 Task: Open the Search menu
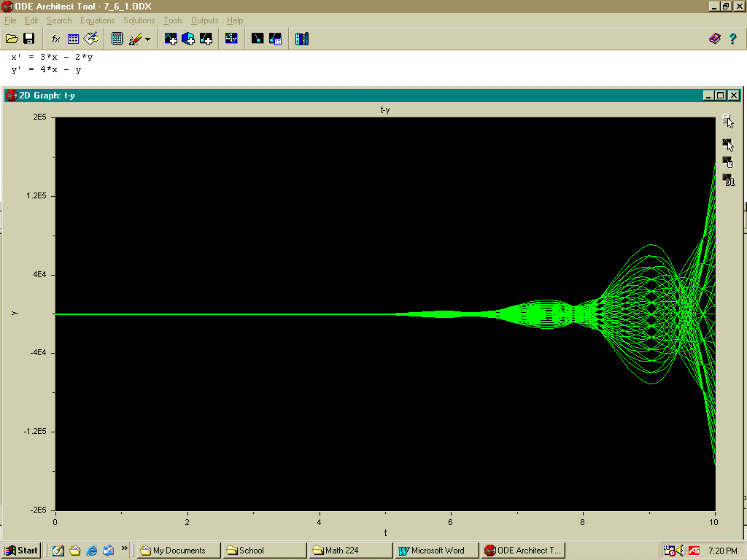[59, 20]
